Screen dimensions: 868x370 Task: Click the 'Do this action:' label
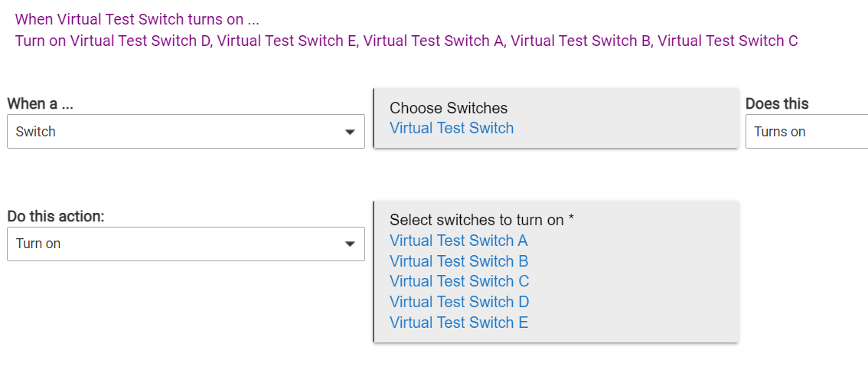[56, 217]
